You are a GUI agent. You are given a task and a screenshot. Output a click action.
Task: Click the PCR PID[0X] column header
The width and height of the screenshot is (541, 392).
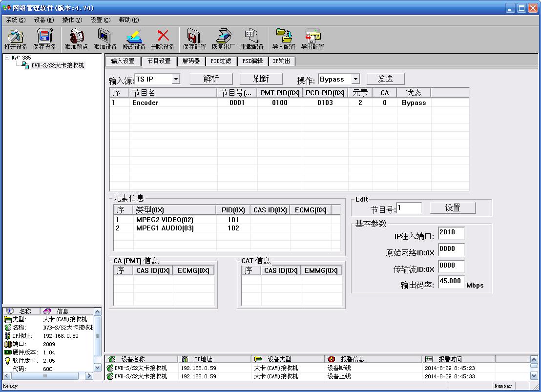325,93
